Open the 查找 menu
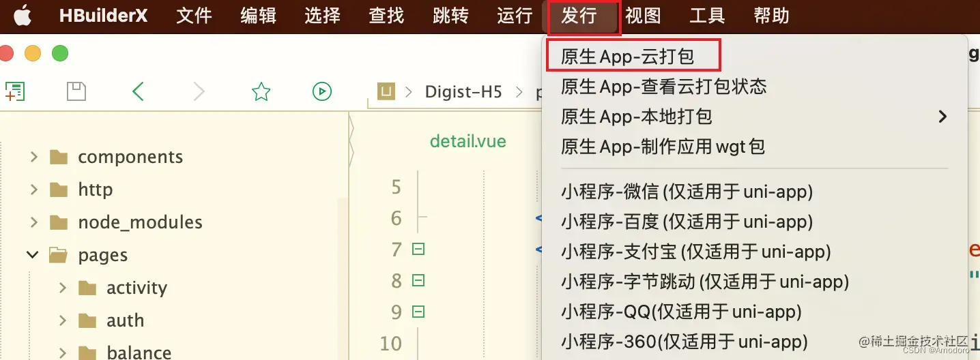Image resolution: width=980 pixels, height=360 pixels. pos(386,16)
